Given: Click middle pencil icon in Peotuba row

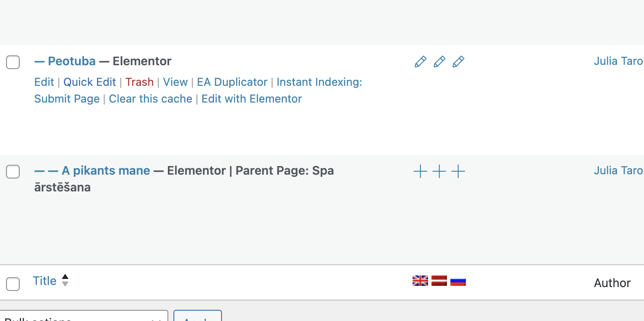Looking at the screenshot, I should 439,62.
